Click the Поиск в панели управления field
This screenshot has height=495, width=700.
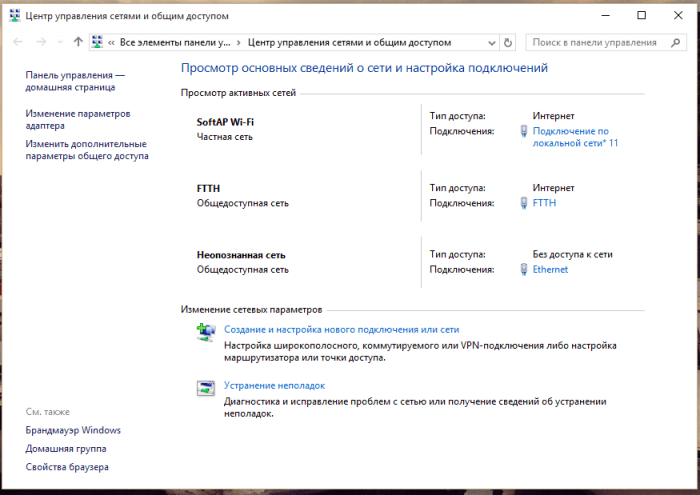(595, 43)
